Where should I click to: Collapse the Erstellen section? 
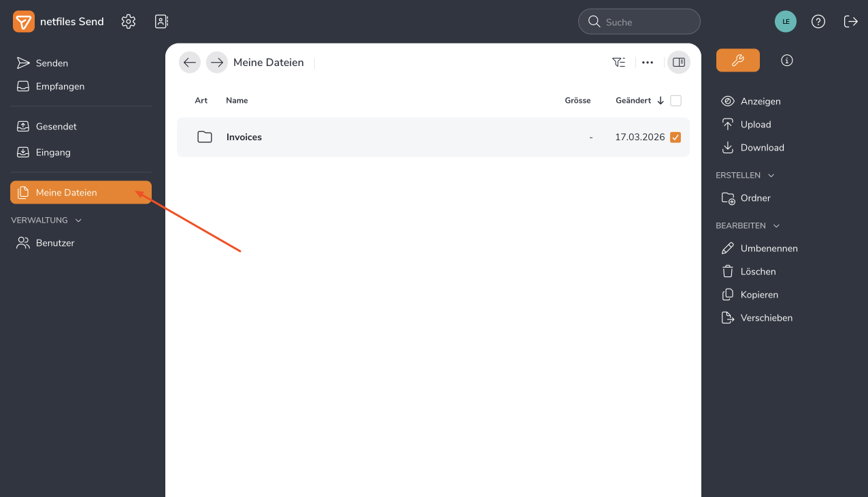771,176
